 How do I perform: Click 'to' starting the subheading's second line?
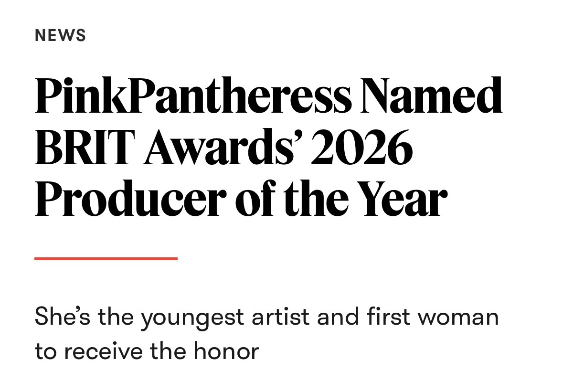(x=46, y=351)
